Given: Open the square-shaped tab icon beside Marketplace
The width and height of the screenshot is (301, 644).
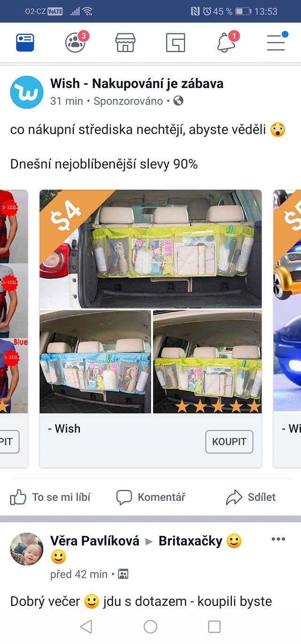Looking at the screenshot, I should [x=175, y=42].
